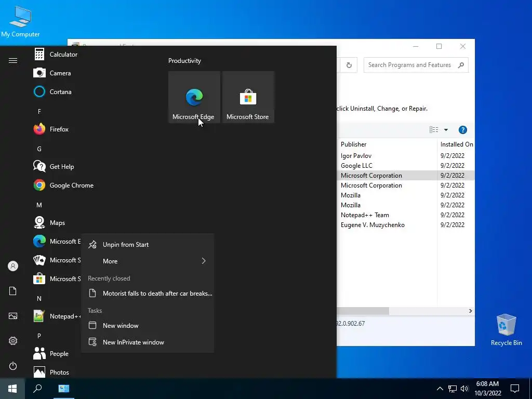Image resolution: width=532 pixels, height=399 pixels.
Task: Open Calculator from the app list
Action: (56, 54)
